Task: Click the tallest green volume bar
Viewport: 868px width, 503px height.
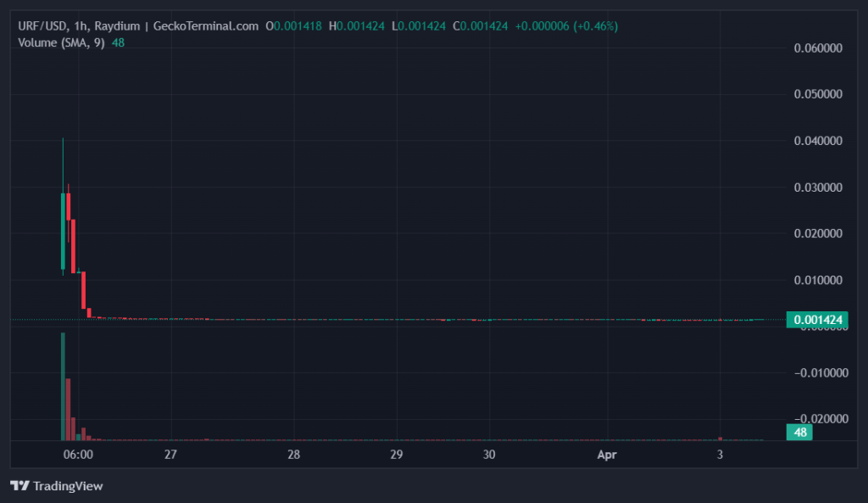Action: tap(63, 386)
